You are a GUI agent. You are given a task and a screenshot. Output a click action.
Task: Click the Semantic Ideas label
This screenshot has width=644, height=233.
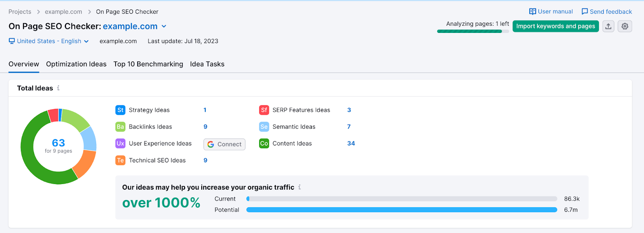pos(294,127)
